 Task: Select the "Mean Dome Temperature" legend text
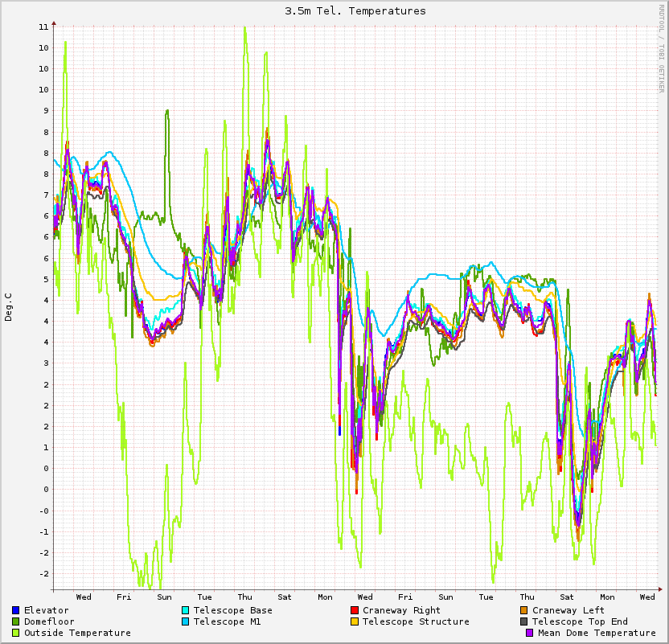597,633
